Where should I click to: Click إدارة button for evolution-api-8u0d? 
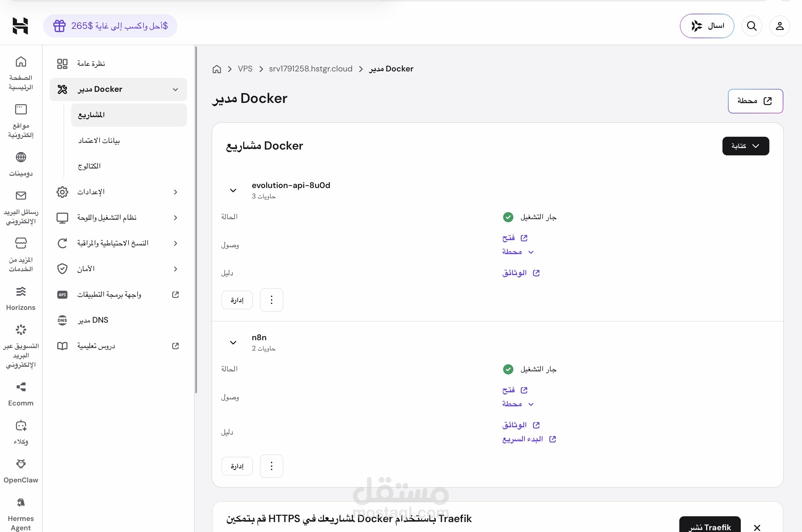pyautogui.click(x=237, y=300)
